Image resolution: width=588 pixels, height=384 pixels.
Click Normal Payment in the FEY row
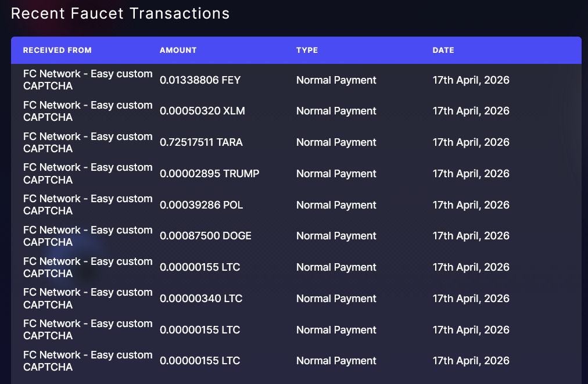tap(336, 80)
